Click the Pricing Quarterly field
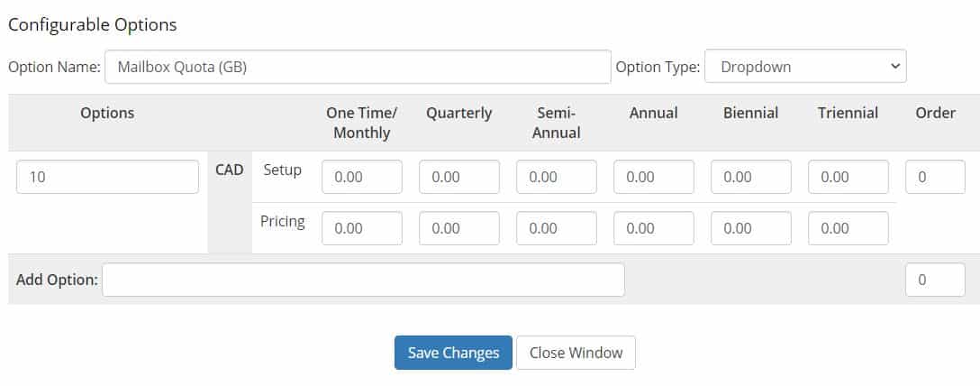Screen dimensions: 980x386 (x=459, y=228)
